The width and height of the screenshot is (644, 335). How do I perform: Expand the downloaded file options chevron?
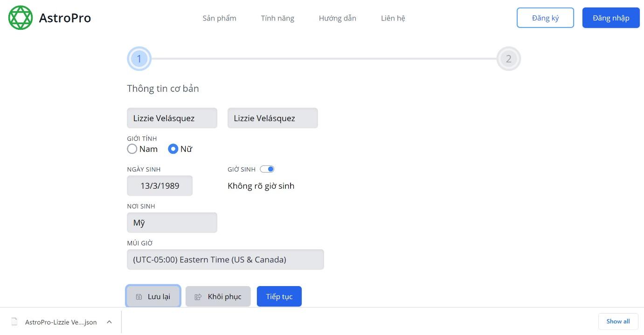(109, 322)
